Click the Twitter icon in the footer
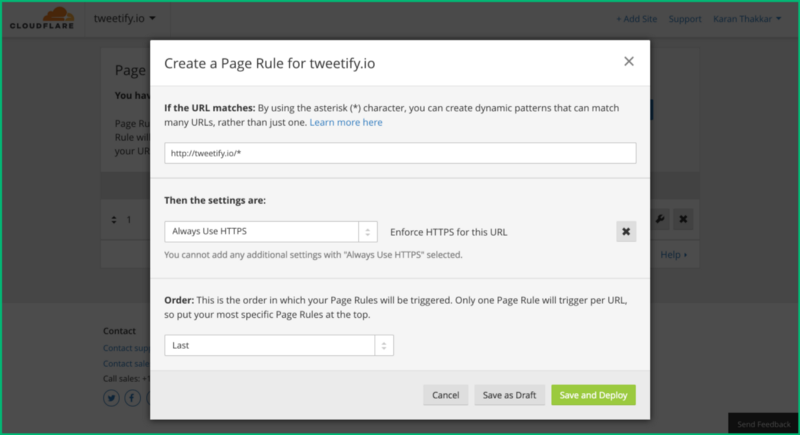800x435 pixels. pyautogui.click(x=111, y=397)
